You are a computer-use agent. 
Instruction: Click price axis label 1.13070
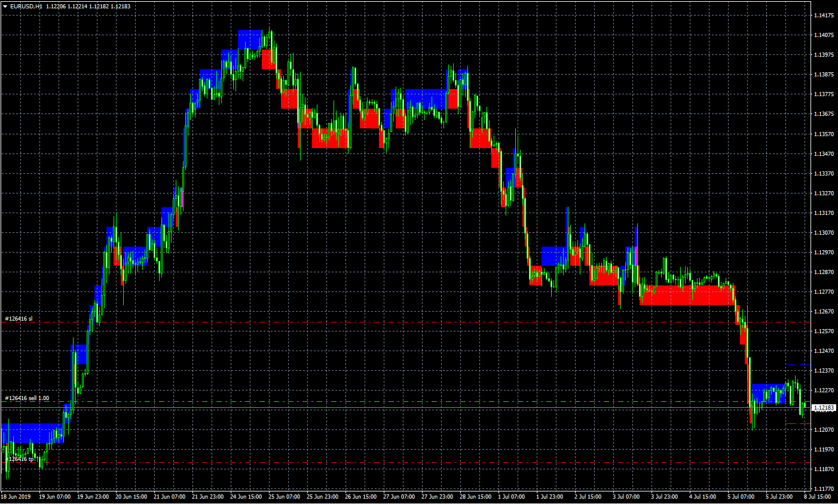pos(824,233)
